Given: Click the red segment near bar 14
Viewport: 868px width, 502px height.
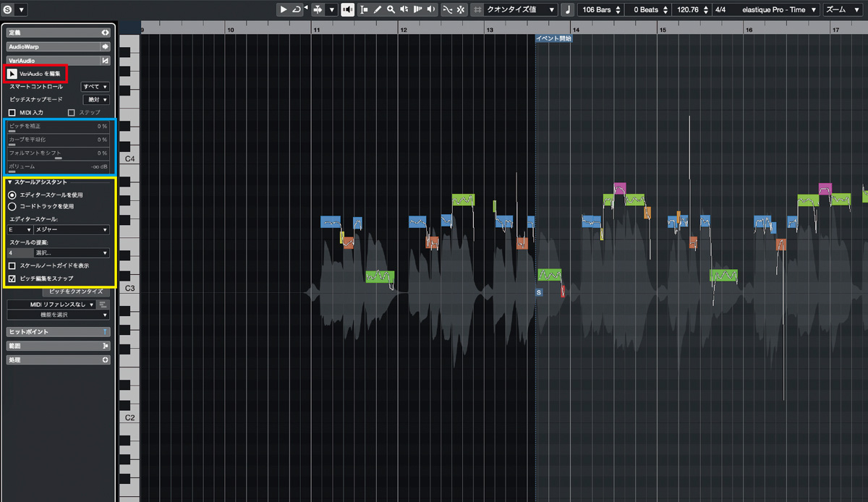Looking at the screenshot, I should (563, 292).
